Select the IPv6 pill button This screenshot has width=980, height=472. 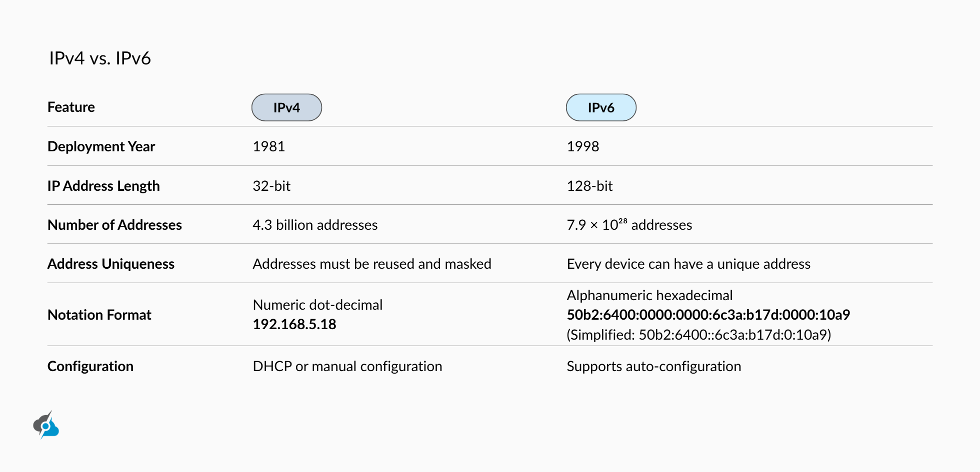(601, 107)
